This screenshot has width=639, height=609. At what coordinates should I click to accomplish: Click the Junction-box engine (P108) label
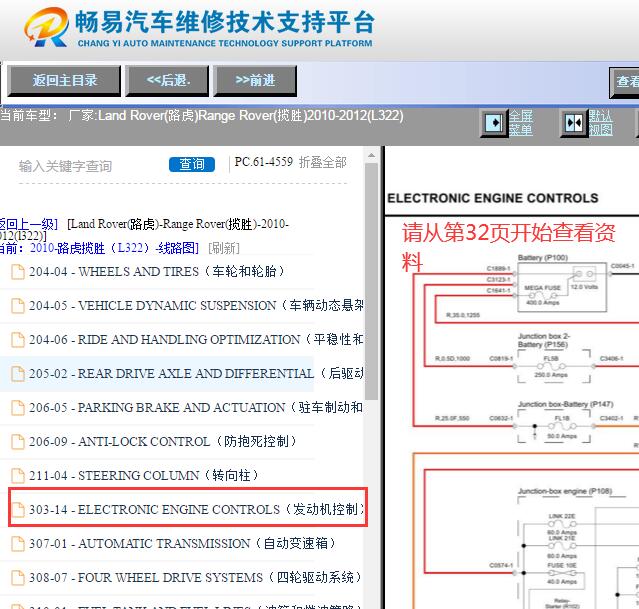565,491
